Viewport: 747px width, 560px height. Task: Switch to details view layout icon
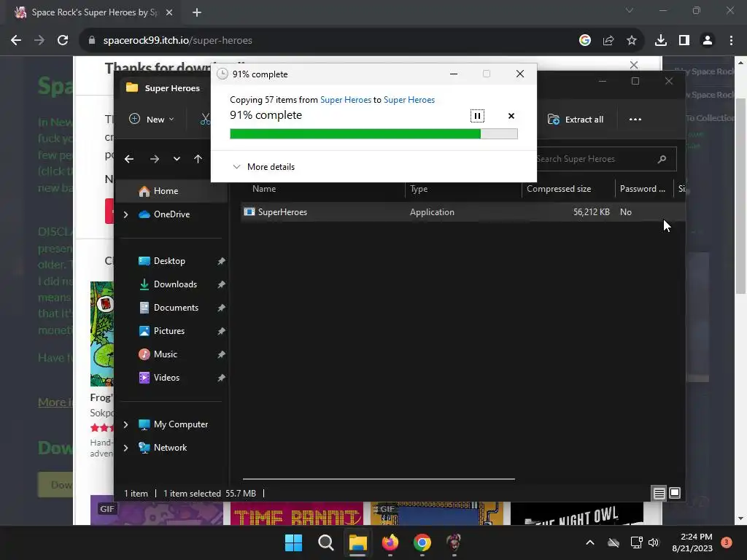click(659, 494)
